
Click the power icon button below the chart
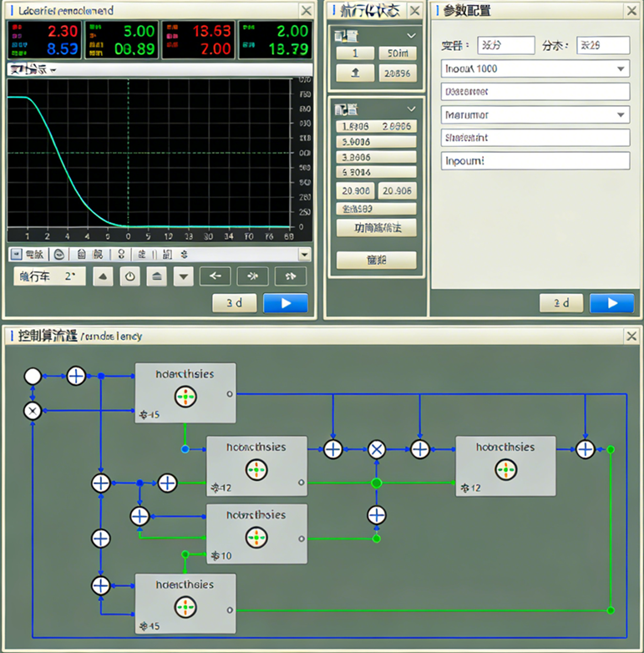click(x=129, y=277)
